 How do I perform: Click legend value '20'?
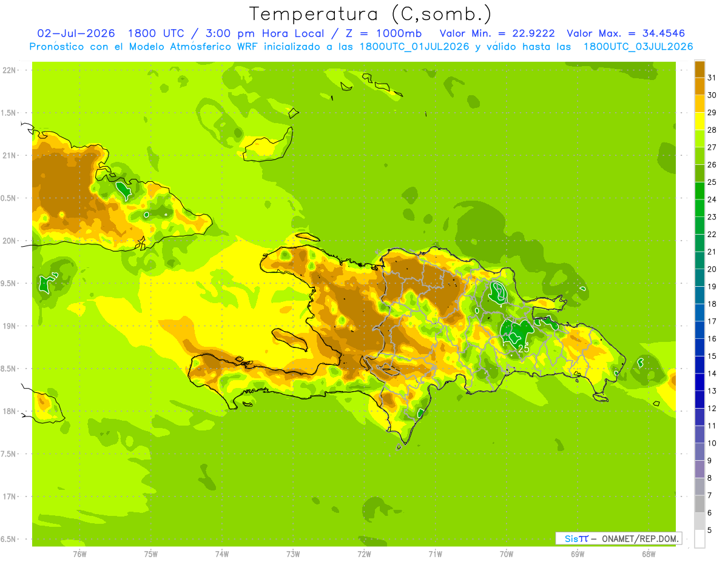(712, 269)
